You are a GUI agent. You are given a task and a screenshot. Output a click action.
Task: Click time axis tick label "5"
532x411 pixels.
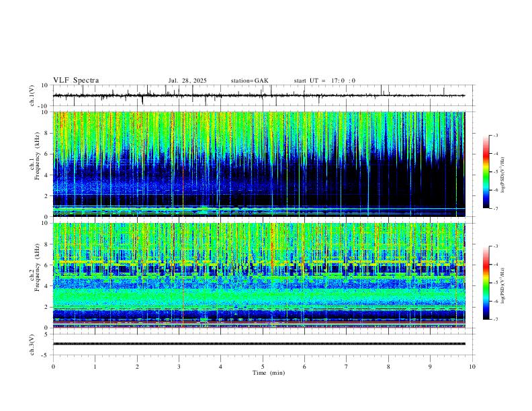[263, 367]
